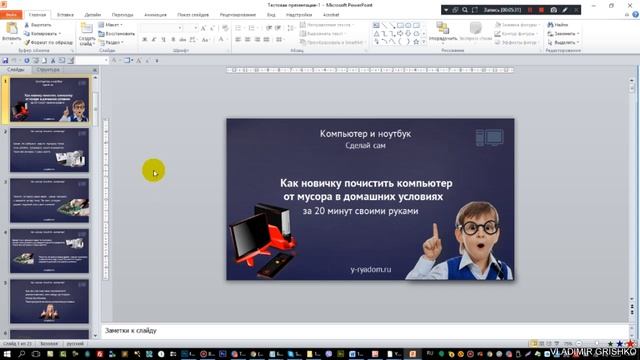Open the Показ слайдов ribbon tab
The width and height of the screenshot is (640, 360).
coord(193,15)
